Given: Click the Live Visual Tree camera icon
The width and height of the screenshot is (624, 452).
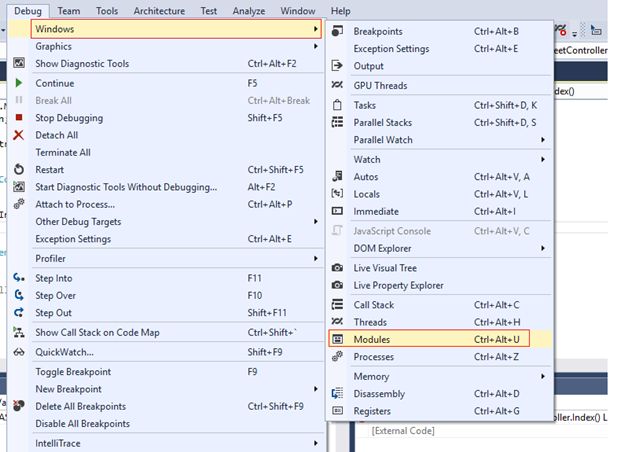Looking at the screenshot, I should (337, 268).
